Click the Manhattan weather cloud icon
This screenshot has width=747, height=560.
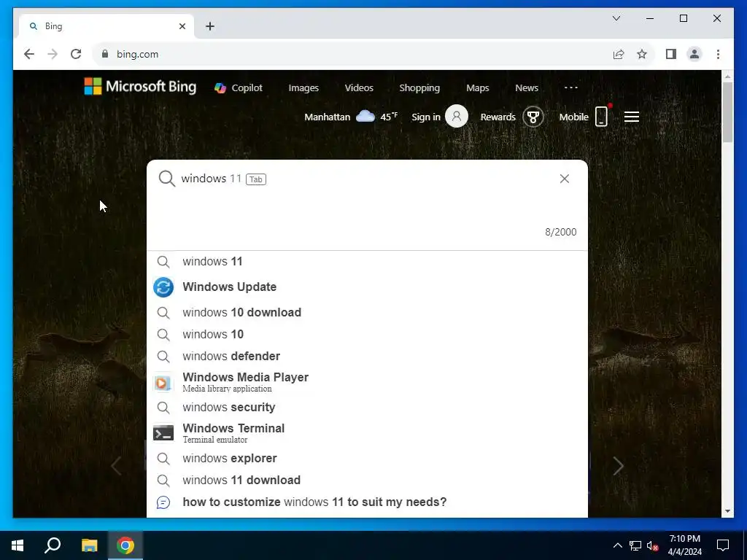coord(365,116)
